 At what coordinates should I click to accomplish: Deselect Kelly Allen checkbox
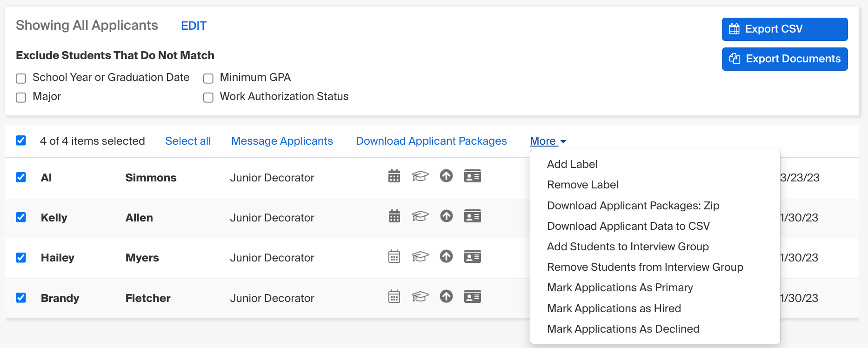(21, 217)
